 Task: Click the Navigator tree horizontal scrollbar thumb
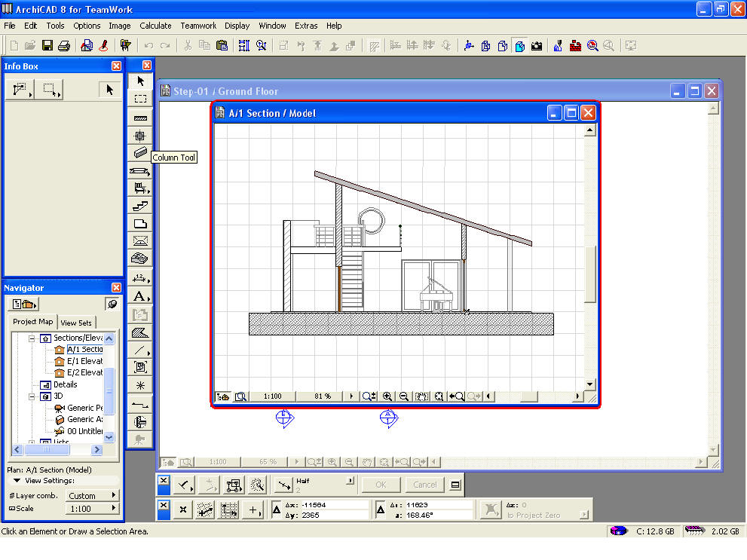[47, 449]
